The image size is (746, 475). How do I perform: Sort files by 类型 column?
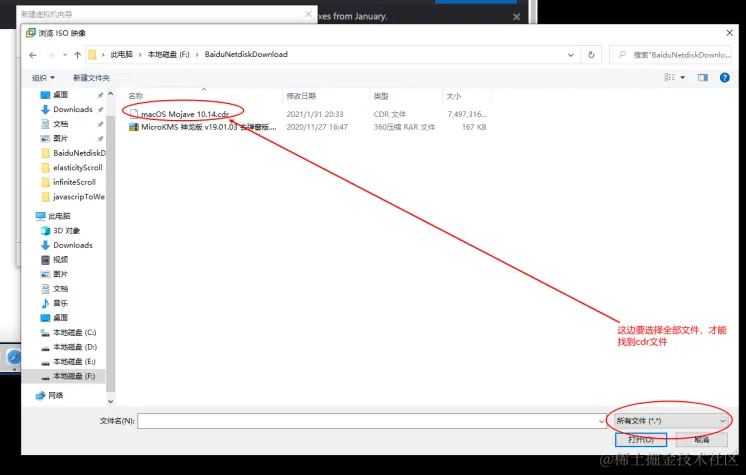tap(381, 96)
